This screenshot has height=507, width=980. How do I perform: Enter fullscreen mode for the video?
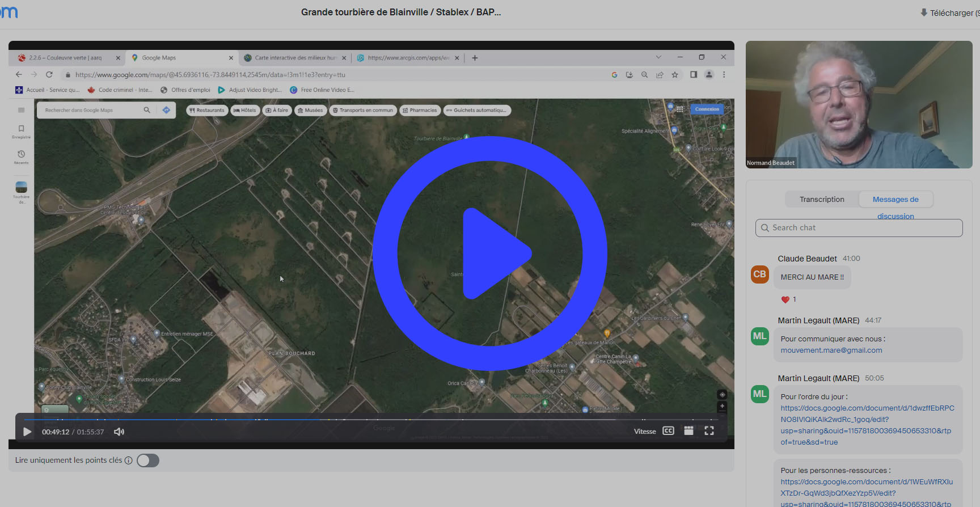pyautogui.click(x=709, y=431)
